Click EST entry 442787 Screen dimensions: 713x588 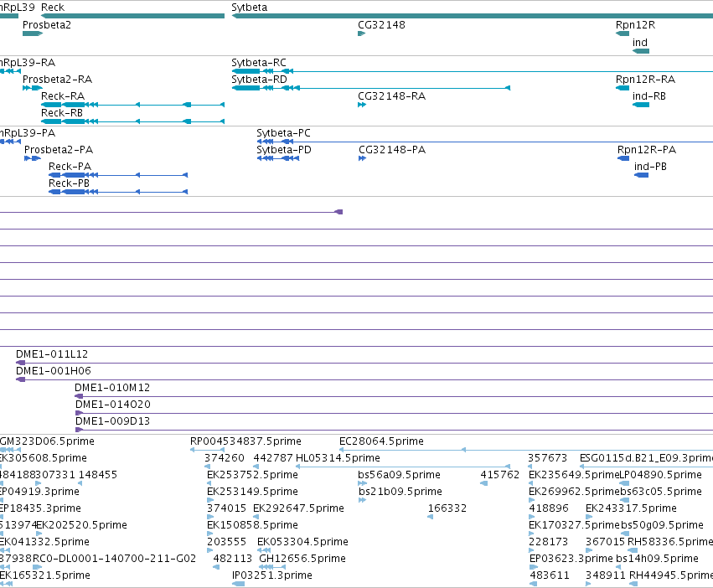273,458
